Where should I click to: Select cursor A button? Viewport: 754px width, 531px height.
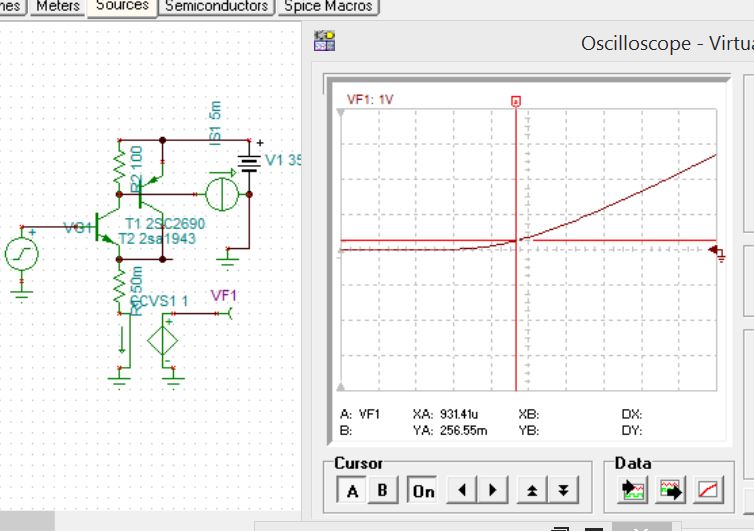[x=352, y=490]
